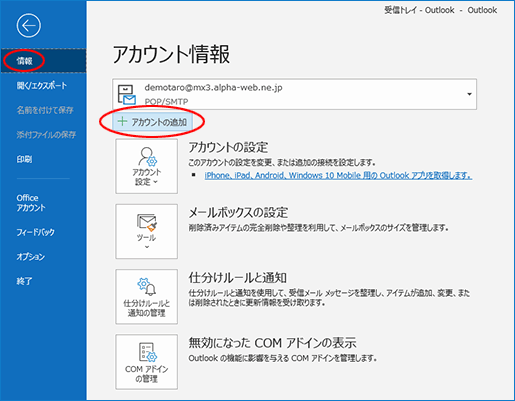Click the アカウント情報 page title
The image size is (515, 401).
click(171, 54)
